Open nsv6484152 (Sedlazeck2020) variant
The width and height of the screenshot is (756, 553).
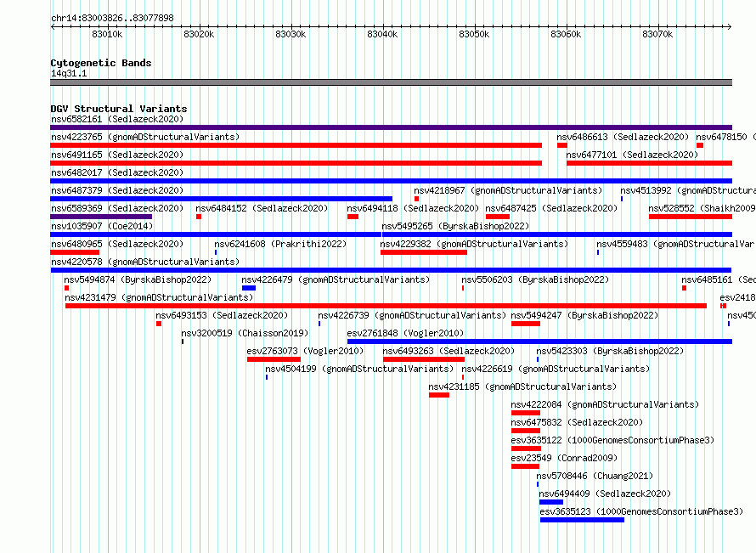pos(262,208)
